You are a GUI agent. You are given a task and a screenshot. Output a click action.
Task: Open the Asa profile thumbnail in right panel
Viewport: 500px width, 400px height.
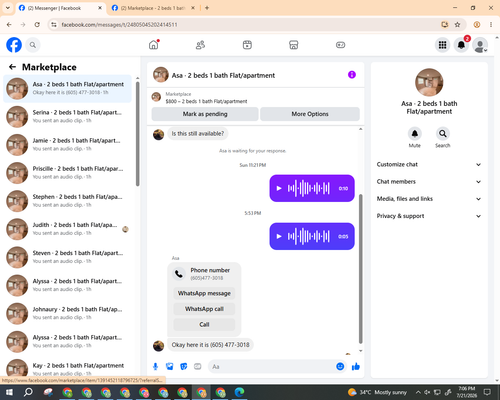pyautogui.click(x=429, y=82)
